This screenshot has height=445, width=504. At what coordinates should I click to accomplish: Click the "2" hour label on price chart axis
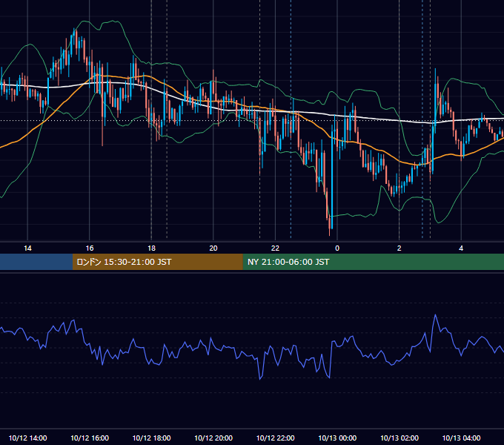(x=399, y=248)
